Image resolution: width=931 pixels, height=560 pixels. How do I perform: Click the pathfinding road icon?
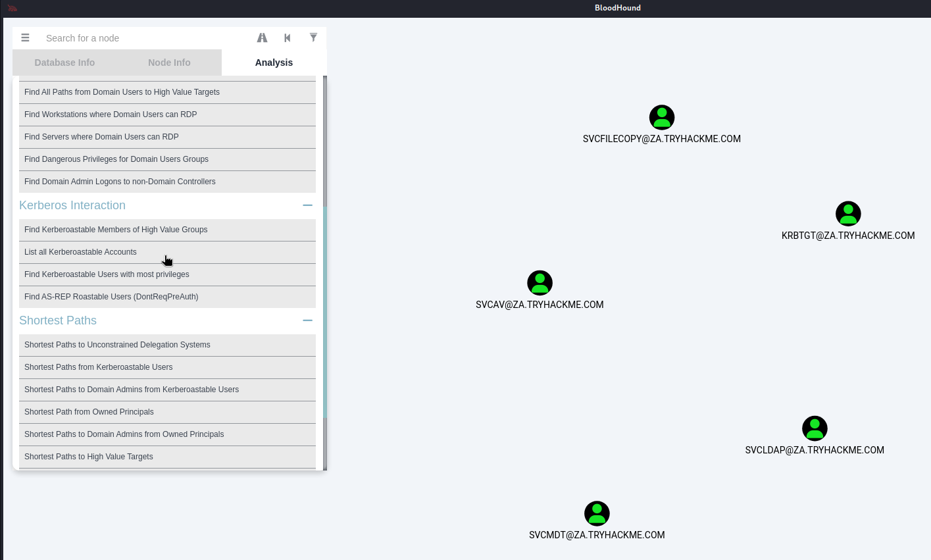(262, 38)
